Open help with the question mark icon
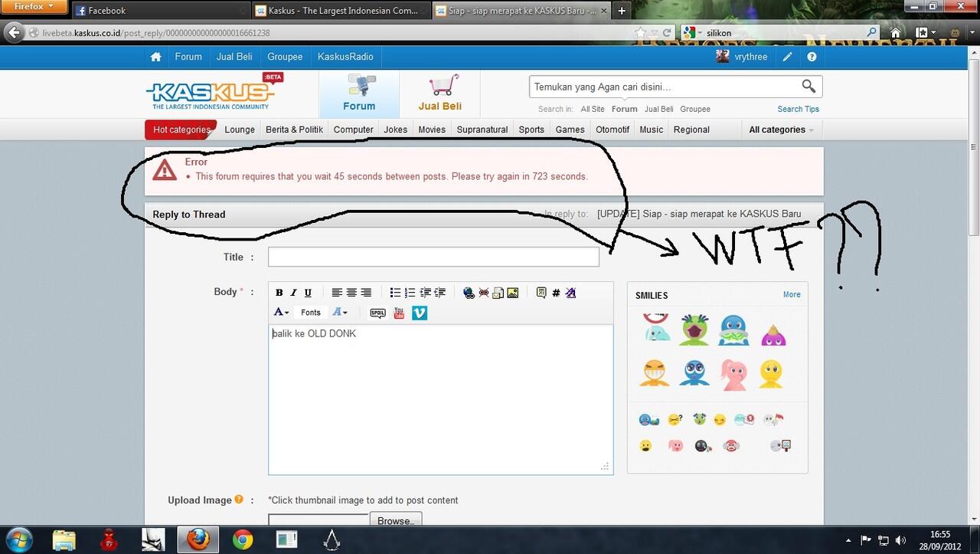 812,57
